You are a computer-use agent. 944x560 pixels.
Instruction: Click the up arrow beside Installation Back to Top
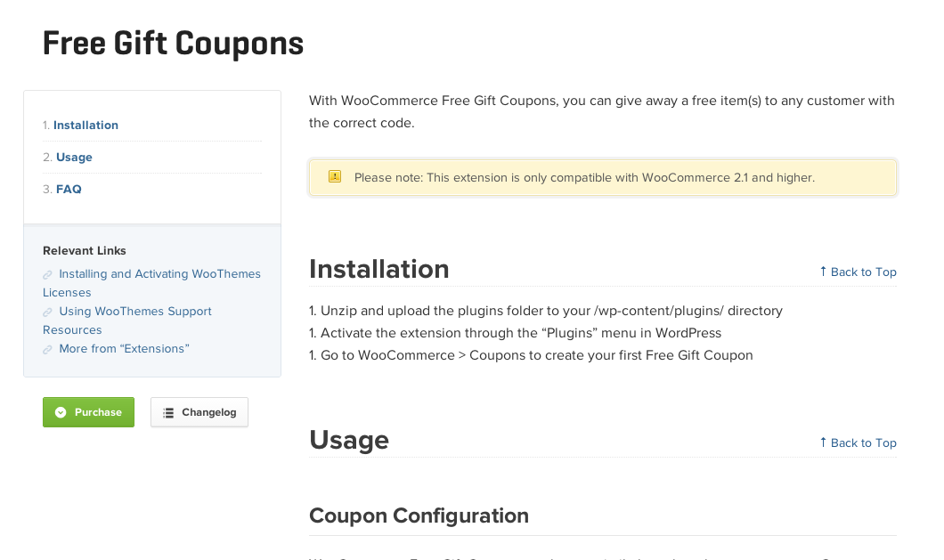[x=823, y=272]
